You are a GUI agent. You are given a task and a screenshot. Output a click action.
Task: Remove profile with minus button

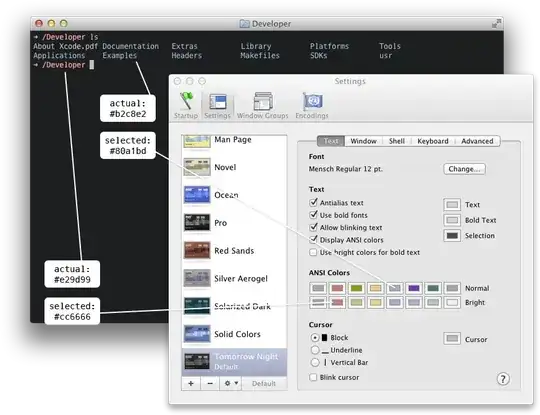[210, 383]
